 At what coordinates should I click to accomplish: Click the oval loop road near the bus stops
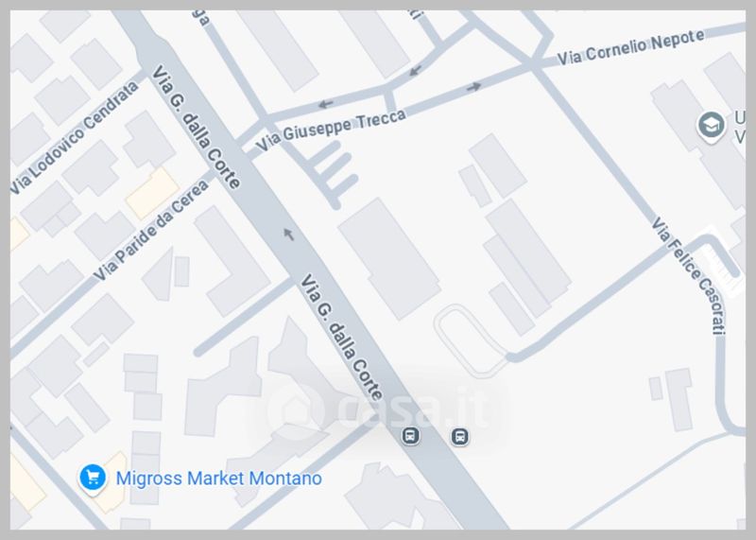(470, 340)
